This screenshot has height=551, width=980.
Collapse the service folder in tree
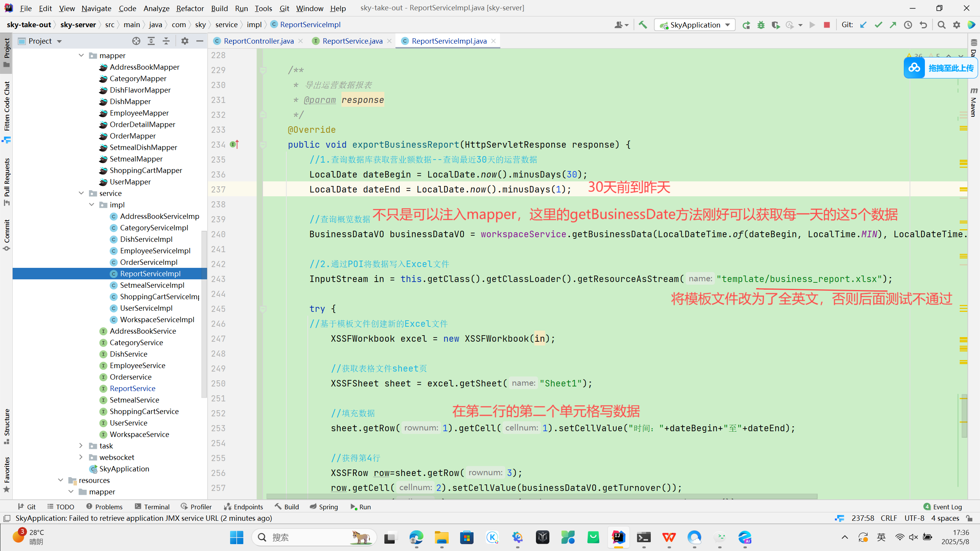coord(81,193)
